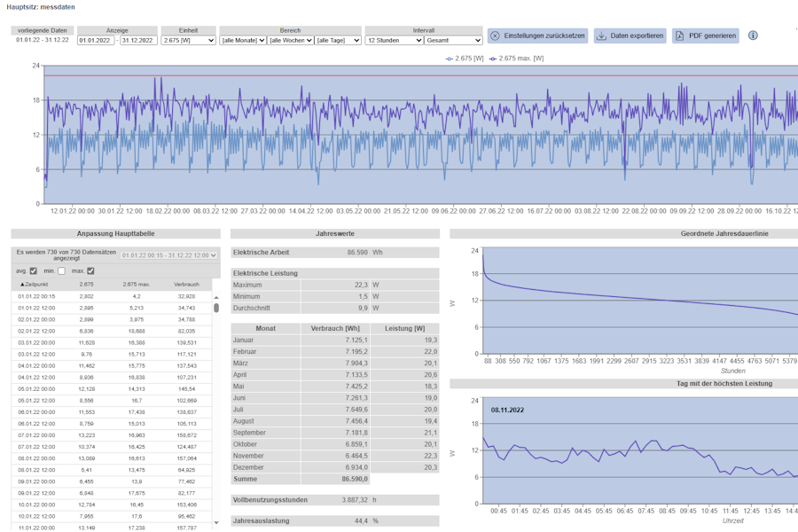Image resolution: width=798 pixels, height=532 pixels.
Task: Select the row 05.01.22 12:00
Action: click(112, 401)
